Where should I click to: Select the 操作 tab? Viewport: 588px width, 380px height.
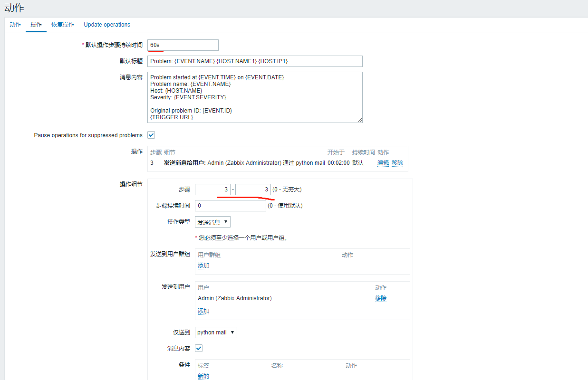click(x=36, y=24)
